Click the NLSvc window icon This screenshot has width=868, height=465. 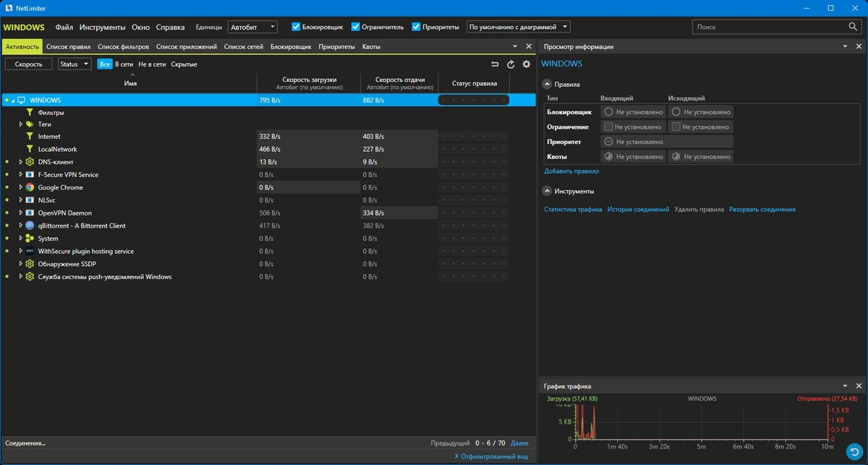pyautogui.click(x=30, y=200)
